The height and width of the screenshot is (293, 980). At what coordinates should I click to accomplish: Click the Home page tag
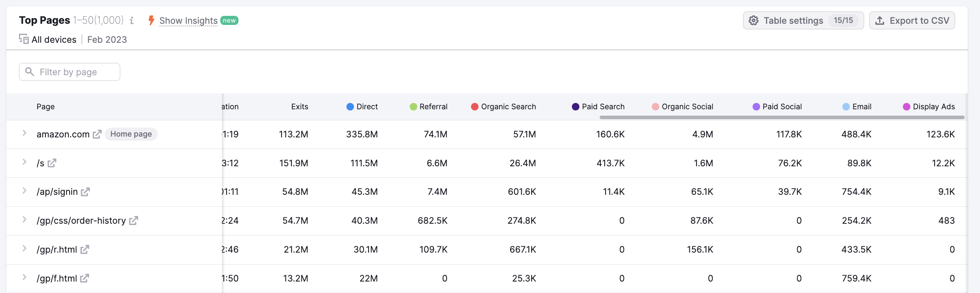[x=131, y=134]
